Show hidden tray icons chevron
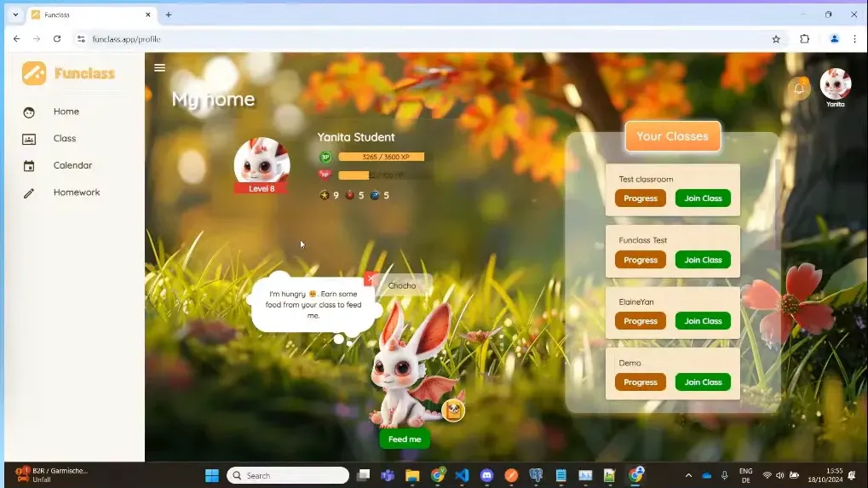The image size is (868, 488). 688,475
